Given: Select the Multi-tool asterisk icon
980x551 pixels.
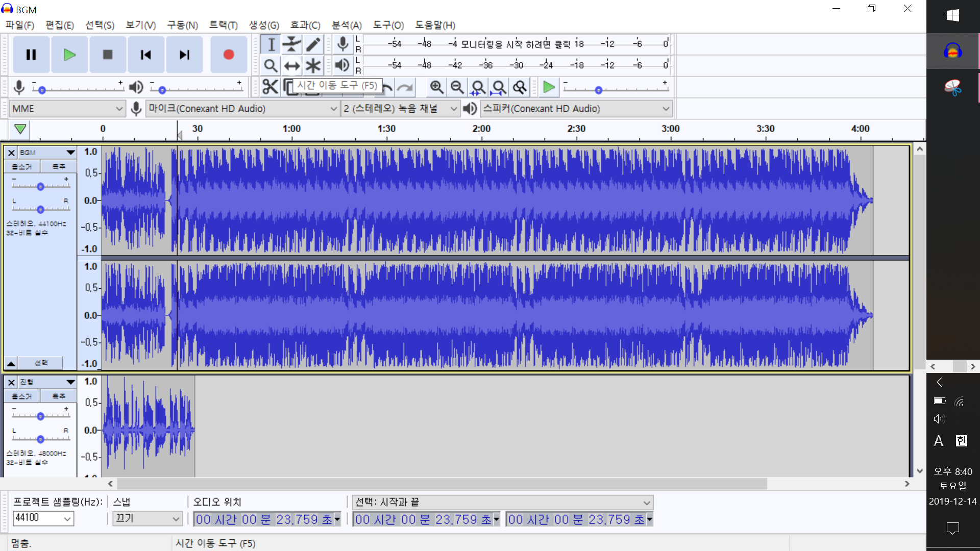Looking at the screenshot, I should pos(313,66).
